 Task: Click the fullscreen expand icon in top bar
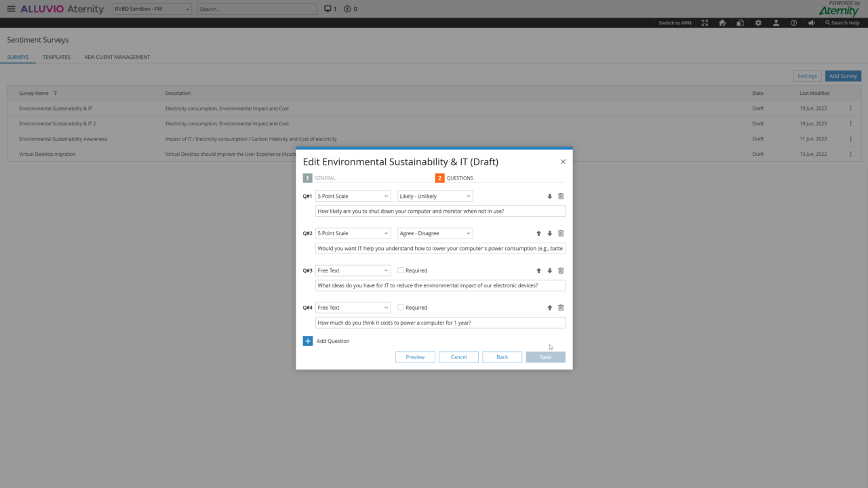click(704, 22)
